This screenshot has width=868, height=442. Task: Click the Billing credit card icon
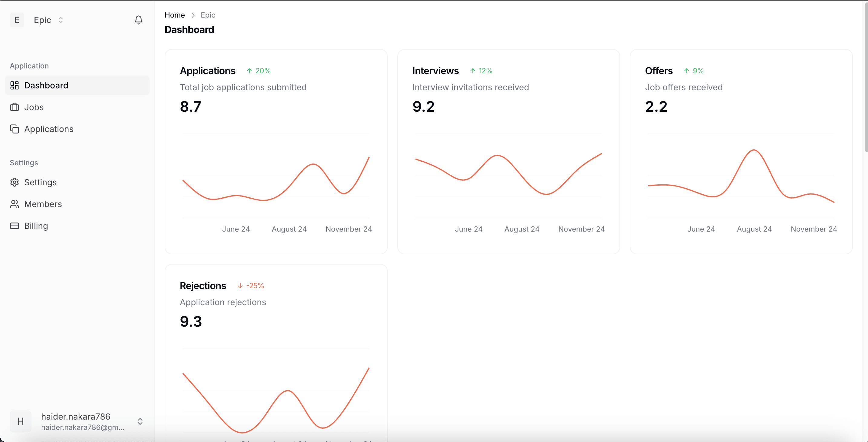(15, 226)
